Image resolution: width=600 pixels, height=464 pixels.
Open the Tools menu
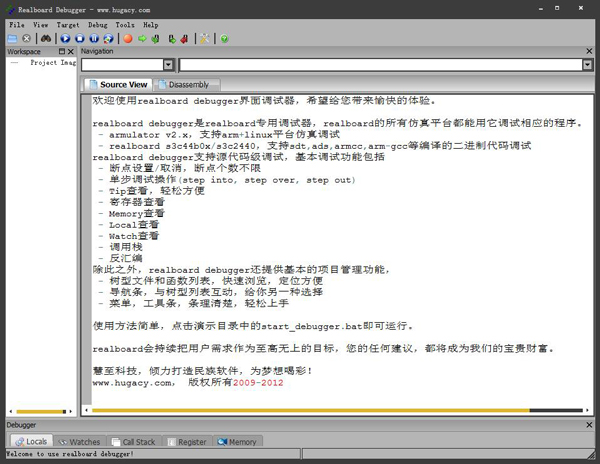[x=125, y=25]
